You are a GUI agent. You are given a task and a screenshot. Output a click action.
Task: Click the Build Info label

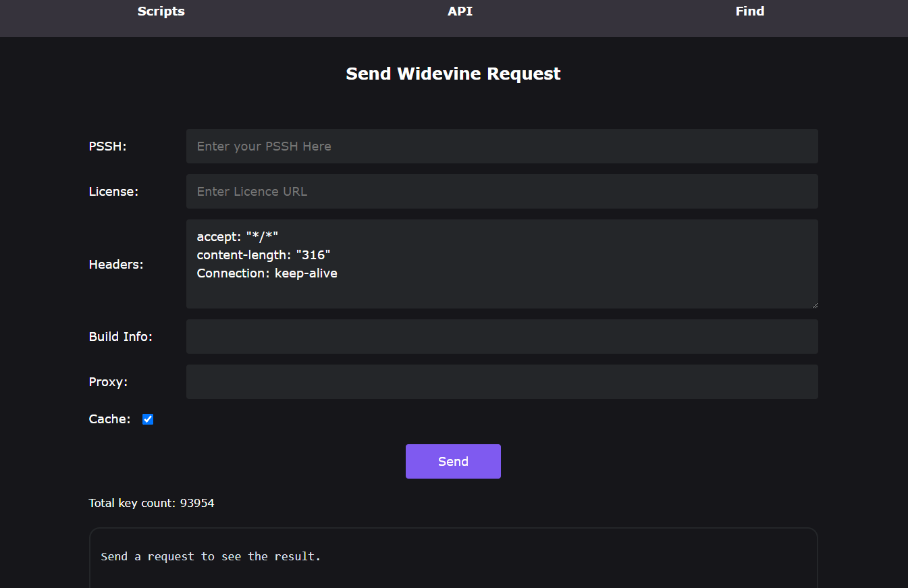point(121,337)
